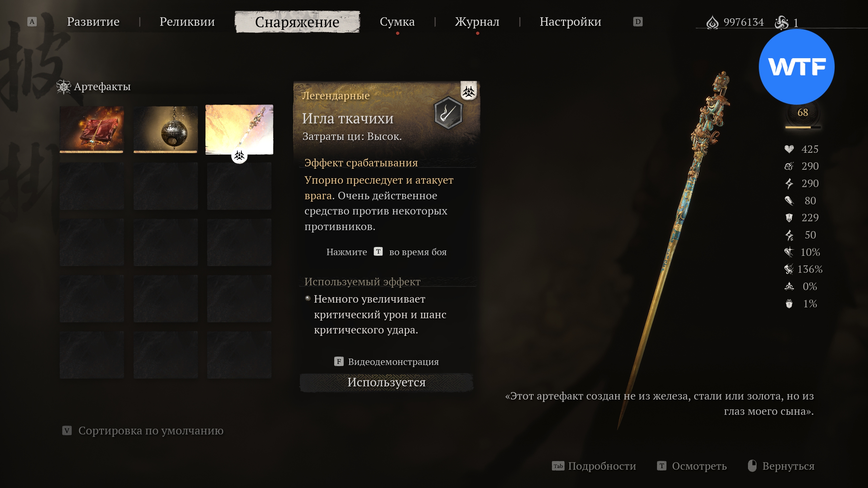Switch to the Реликвии tab

[x=187, y=22]
